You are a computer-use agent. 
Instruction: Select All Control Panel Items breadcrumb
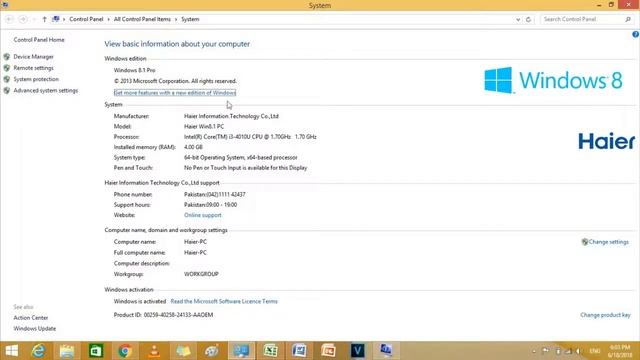[x=142, y=19]
